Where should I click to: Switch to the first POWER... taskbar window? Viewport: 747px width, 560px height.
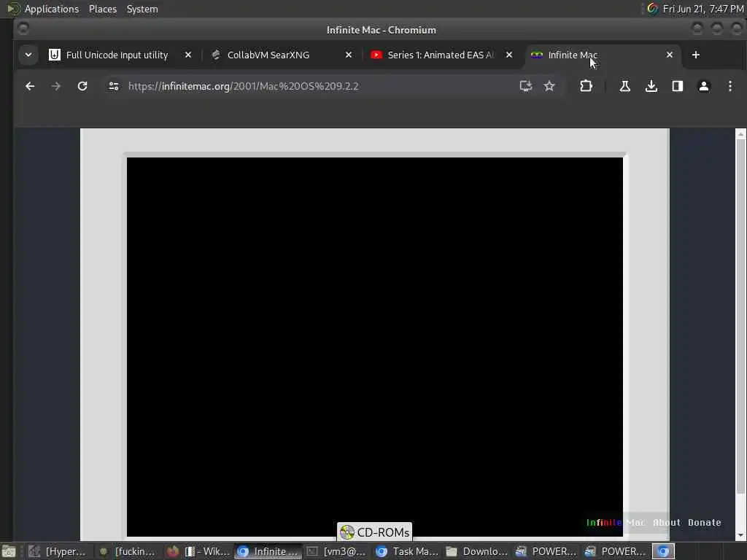click(x=546, y=551)
